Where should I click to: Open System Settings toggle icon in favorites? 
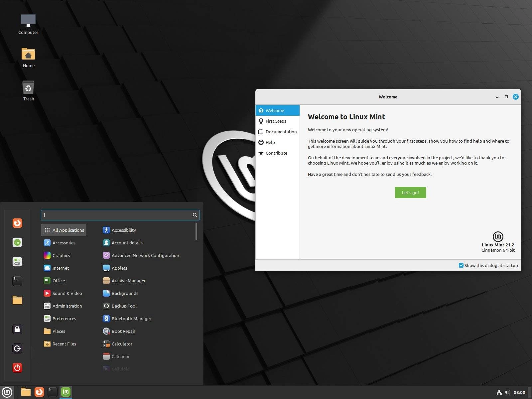point(17,262)
